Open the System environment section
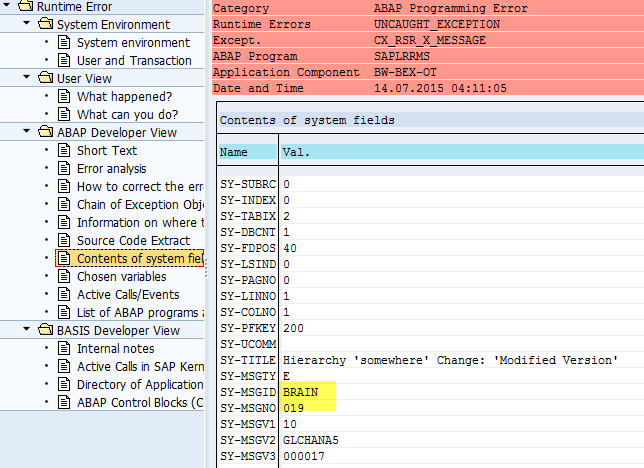The width and height of the screenshot is (644, 468). point(133,42)
